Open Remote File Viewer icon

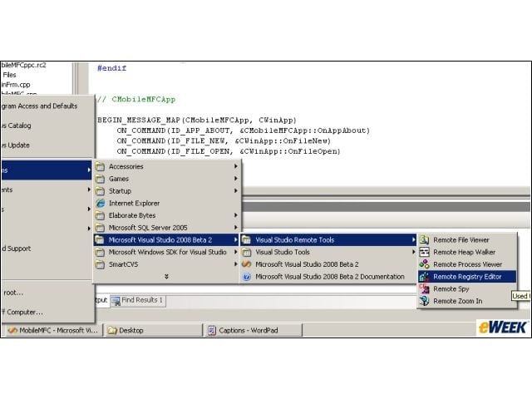(x=424, y=240)
